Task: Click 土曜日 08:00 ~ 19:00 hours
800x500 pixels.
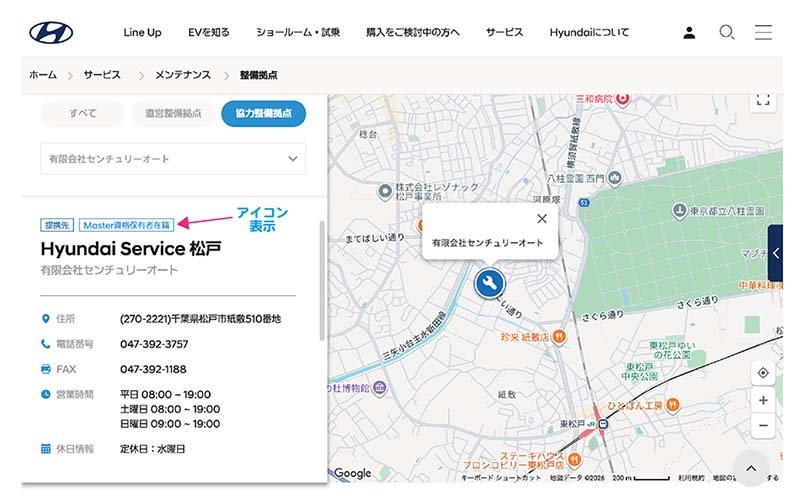Action: click(170, 409)
